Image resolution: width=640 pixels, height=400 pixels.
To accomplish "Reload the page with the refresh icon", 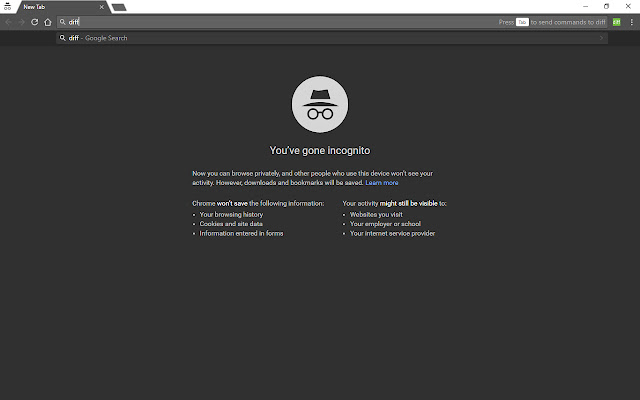I will (x=35, y=22).
